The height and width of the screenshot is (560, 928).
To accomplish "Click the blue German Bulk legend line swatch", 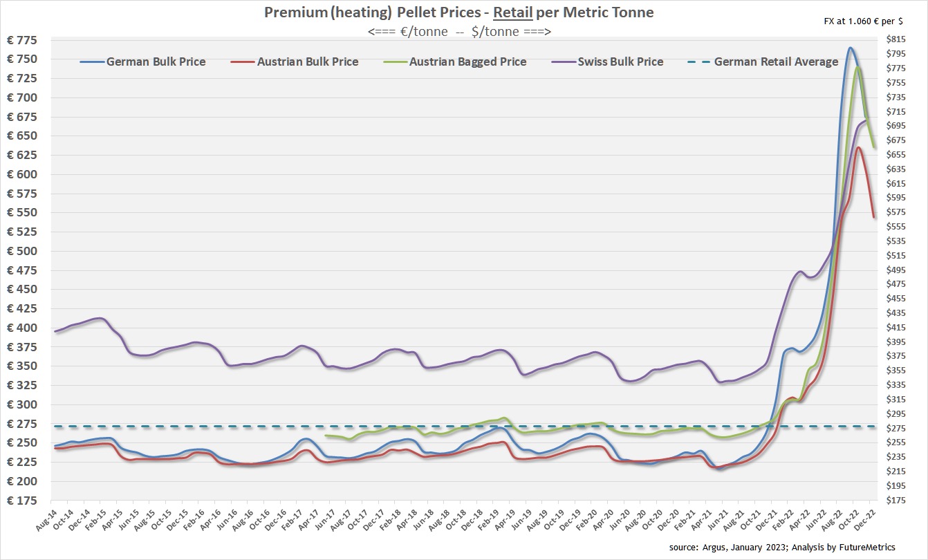I will click(93, 62).
